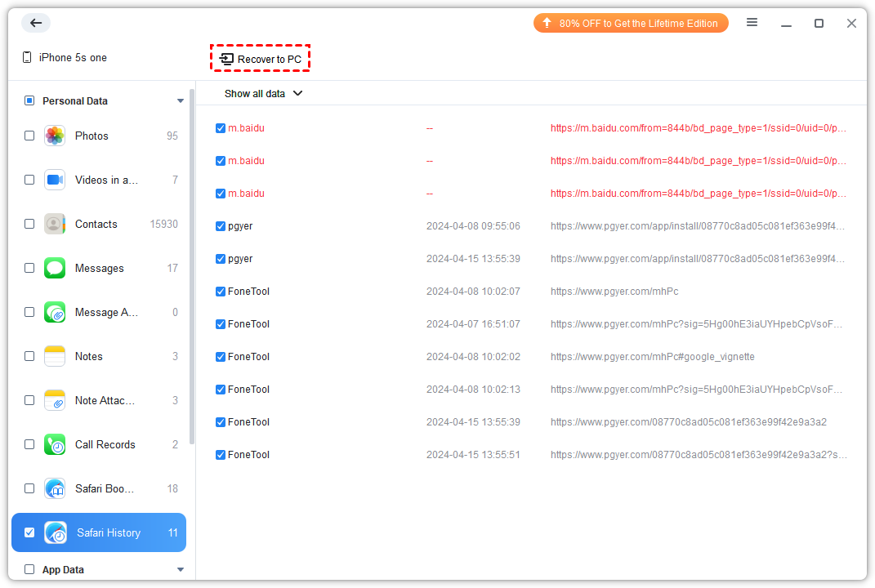Toggle the Personal Data group checkbox
This screenshot has height=588, width=875.
pyautogui.click(x=29, y=101)
